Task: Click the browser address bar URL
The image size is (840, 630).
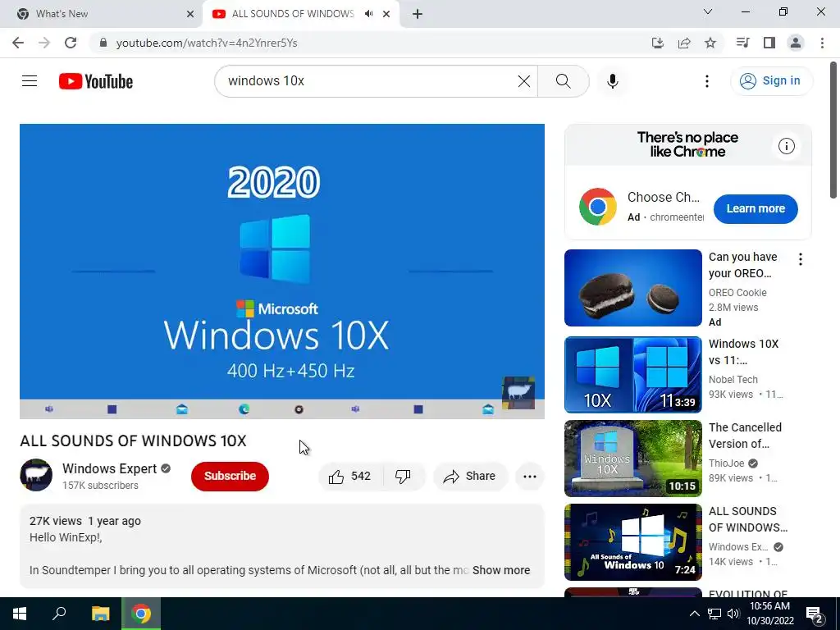Action: click(x=207, y=43)
